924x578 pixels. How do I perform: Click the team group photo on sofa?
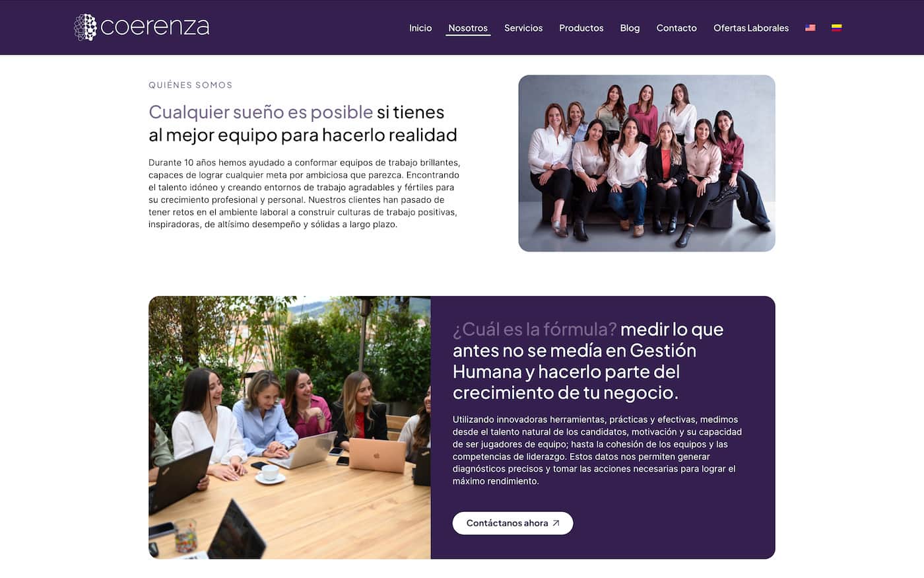[x=647, y=163]
